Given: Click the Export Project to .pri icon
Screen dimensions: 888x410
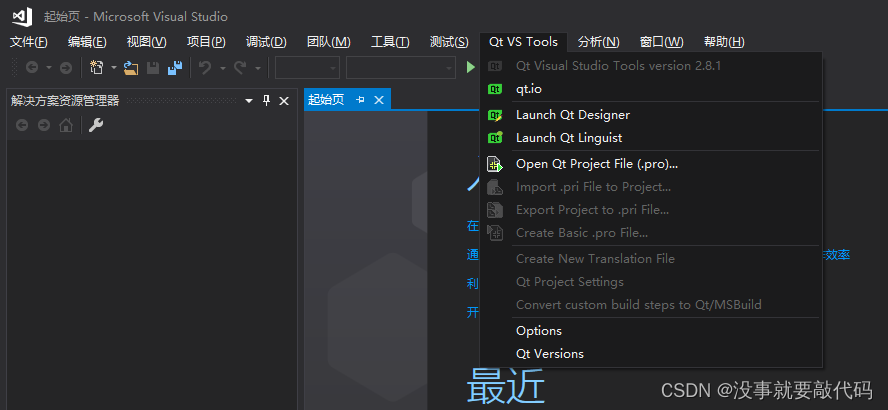Looking at the screenshot, I should click(x=495, y=210).
